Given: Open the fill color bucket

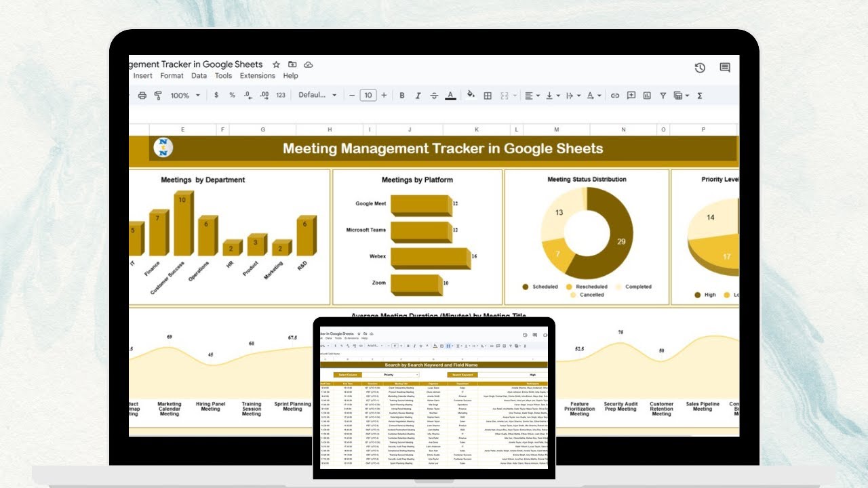Looking at the screenshot, I should [471, 96].
